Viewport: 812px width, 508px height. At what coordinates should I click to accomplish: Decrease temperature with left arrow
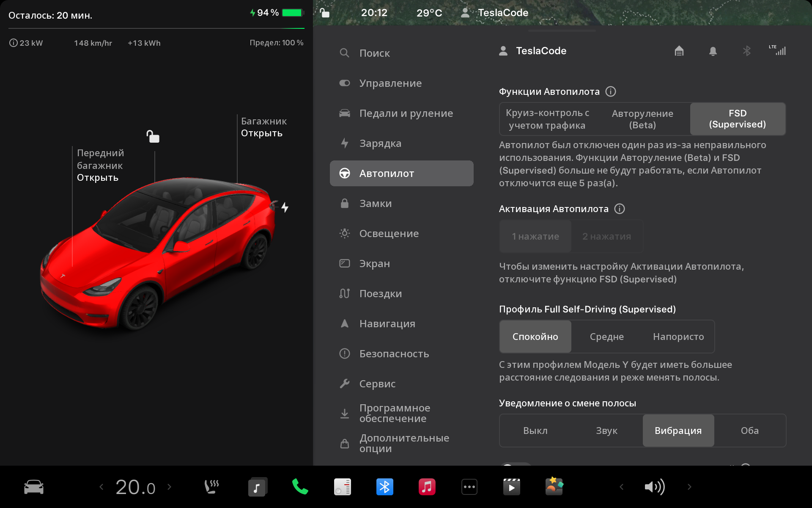pos(101,487)
